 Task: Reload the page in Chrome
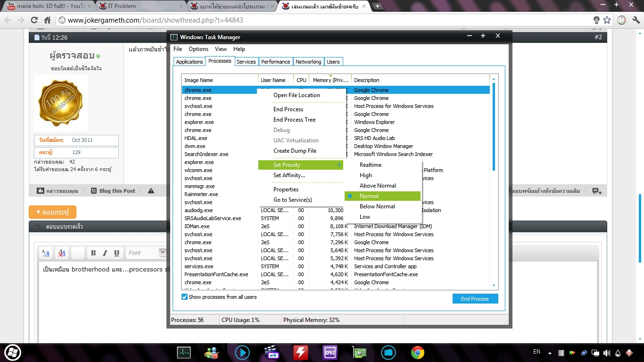34,20
